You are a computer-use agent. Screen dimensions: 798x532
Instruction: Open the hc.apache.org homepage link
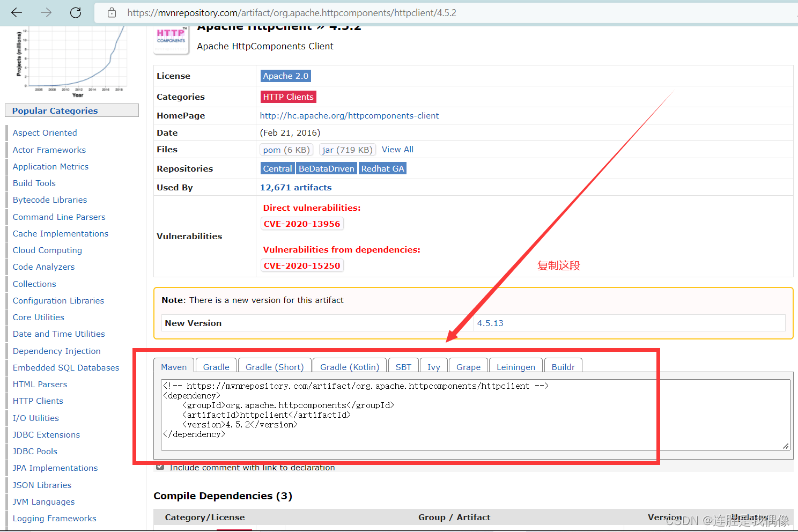coord(349,115)
